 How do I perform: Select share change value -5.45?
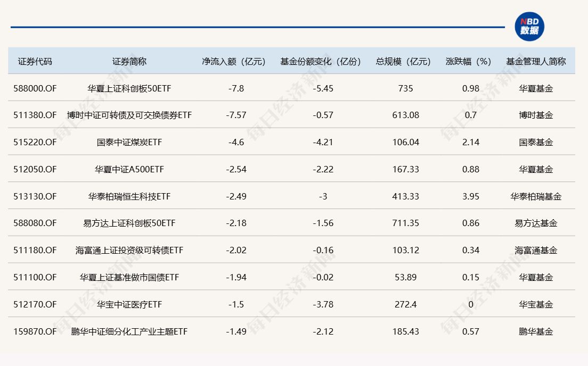tap(323, 88)
